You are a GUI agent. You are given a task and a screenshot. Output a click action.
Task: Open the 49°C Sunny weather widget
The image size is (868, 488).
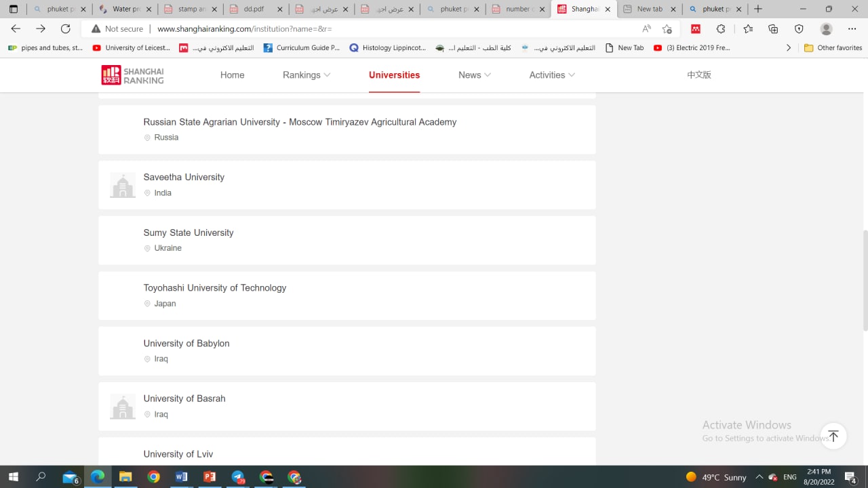(x=716, y=477)
